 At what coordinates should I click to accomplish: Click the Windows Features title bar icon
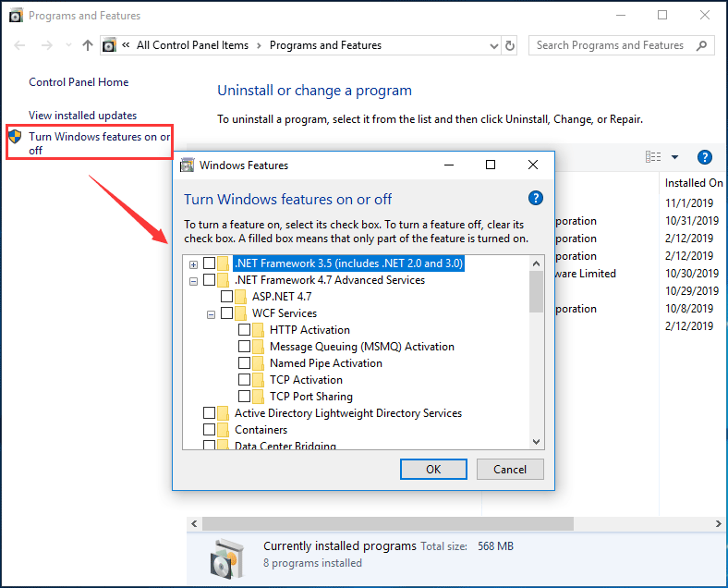click(187, 165)
